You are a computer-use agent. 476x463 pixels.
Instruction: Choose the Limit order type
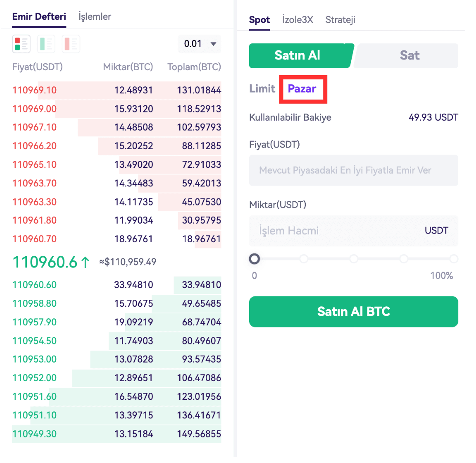click(x=262, y=88)
